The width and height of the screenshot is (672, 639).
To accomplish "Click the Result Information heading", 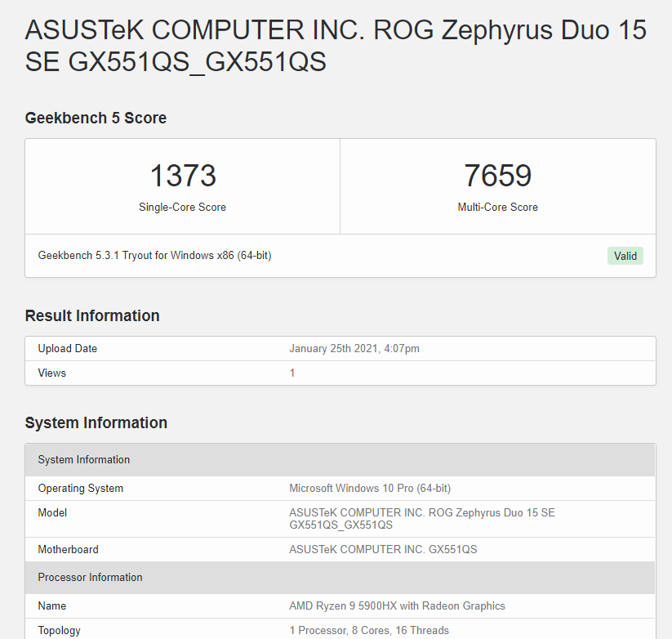I will pos(92,315).
